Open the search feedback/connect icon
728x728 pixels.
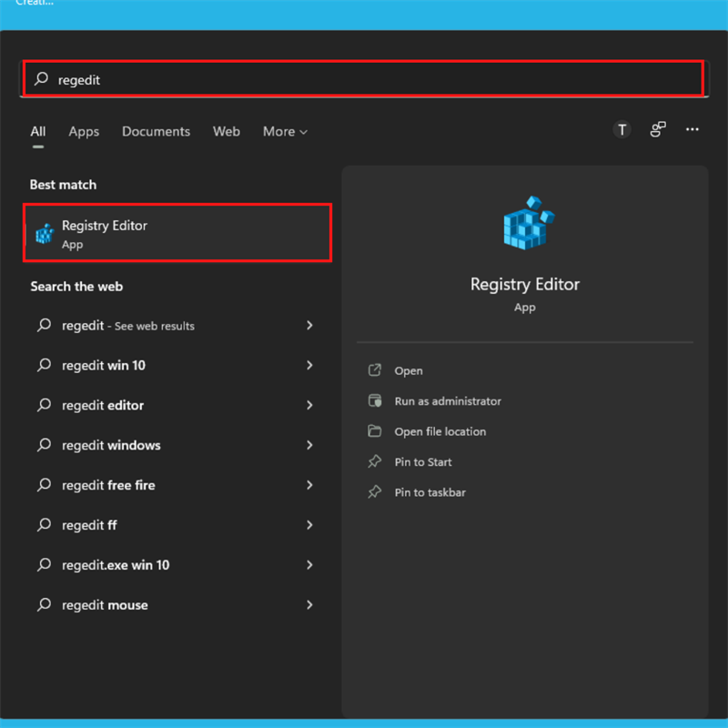coord(657,129)
